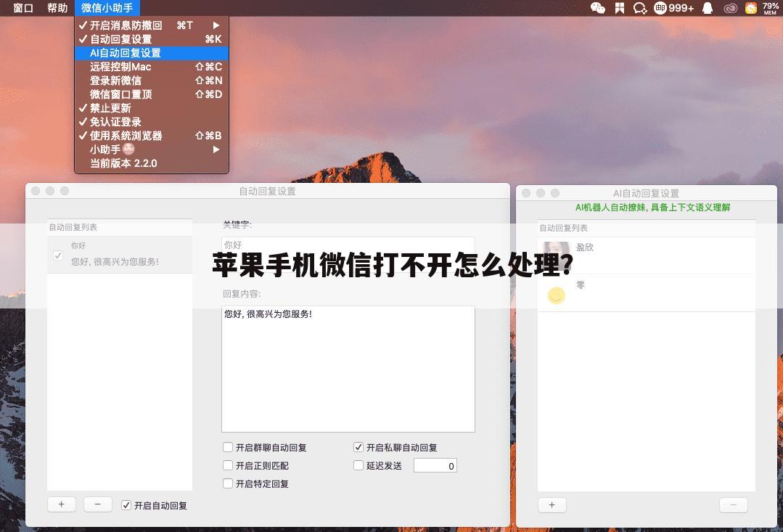Expand the 开启消息防撤回 submenu arrow
Viewport: 783px width, 532px height.
coord(216,25)
